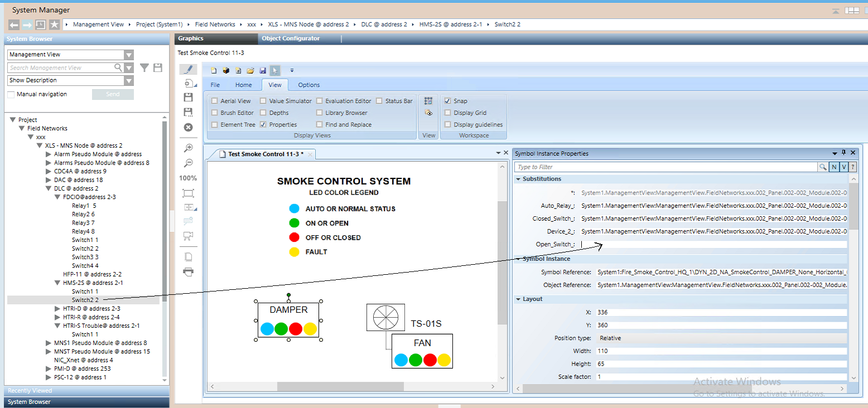Click the favorites star icon

pyautogui.click(x=54, y=25)
